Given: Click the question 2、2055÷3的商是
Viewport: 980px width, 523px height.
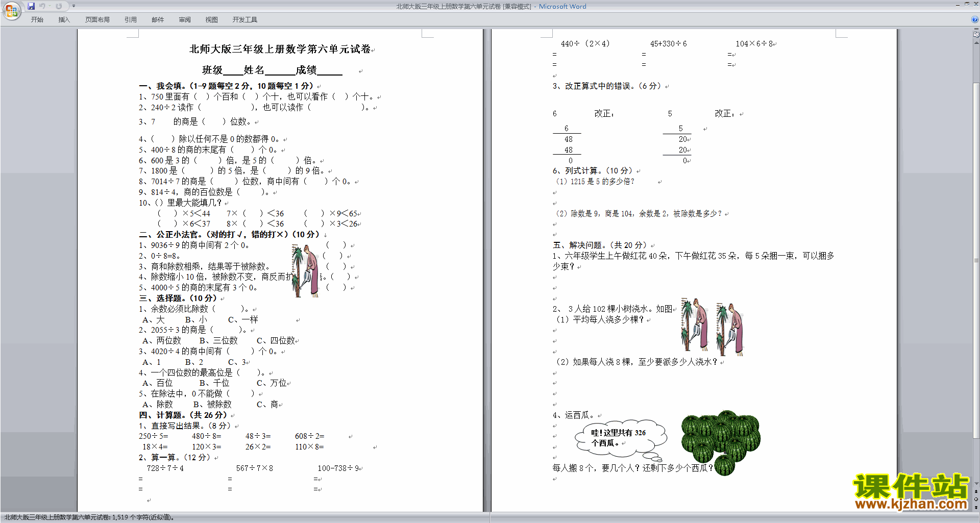Looking at the screenshot, I should [193, 330].
